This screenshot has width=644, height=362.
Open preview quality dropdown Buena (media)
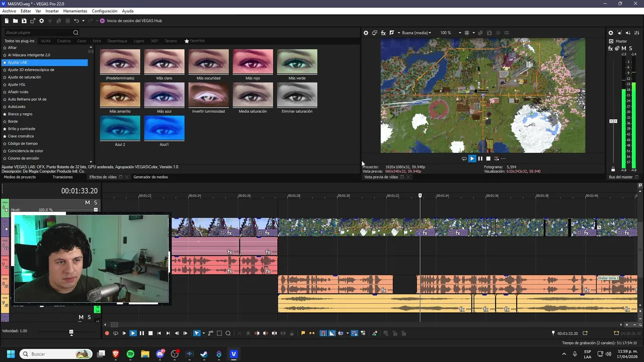[x=416, y=33]
